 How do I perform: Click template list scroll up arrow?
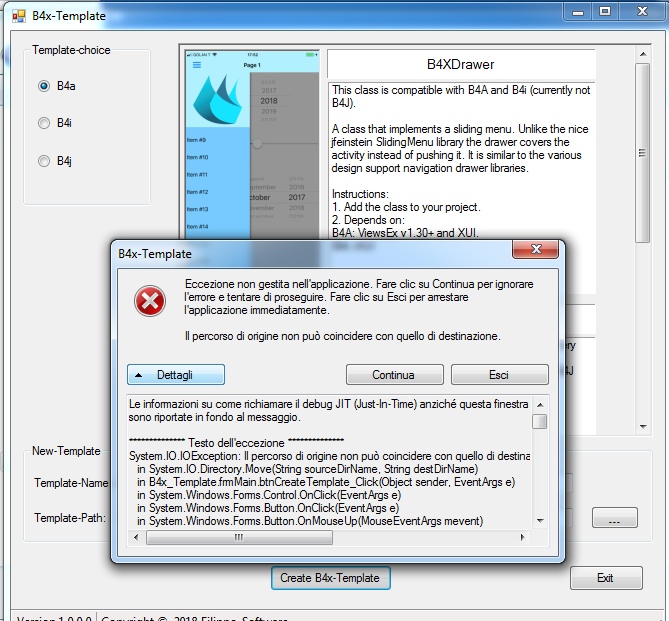tap(643, 54)
